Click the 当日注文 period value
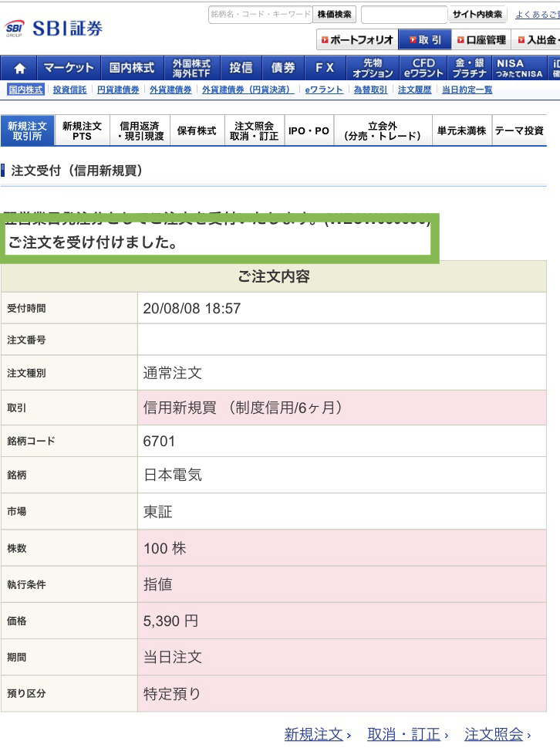Image resolution: width=560 pixels, height=755 pixels. [172, 657]
